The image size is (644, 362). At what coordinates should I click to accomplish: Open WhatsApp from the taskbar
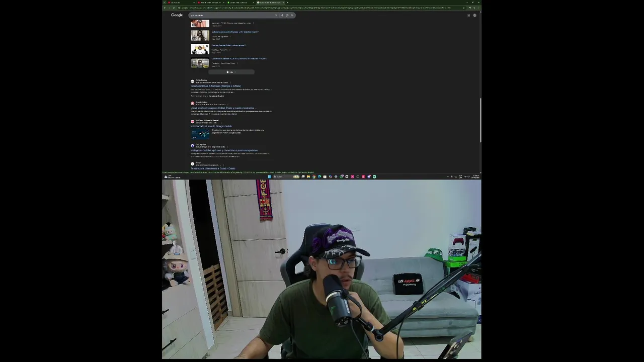(x=341, y=176)
